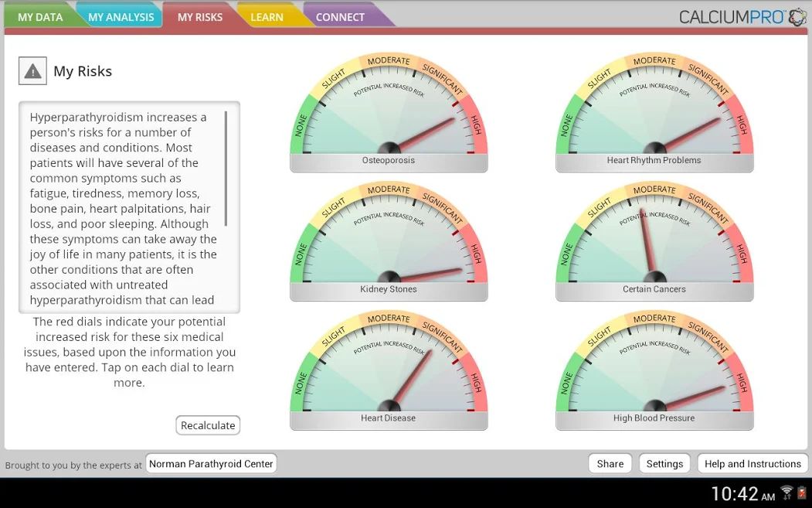Tap the Heart Rhythm Problems dial

[x=654, y=116]
